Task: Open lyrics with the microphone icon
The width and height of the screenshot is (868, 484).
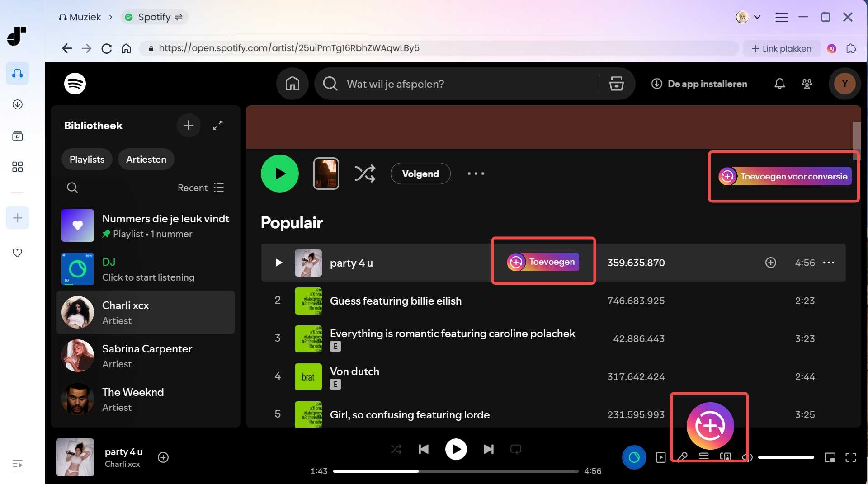Action: coord(683,457)
